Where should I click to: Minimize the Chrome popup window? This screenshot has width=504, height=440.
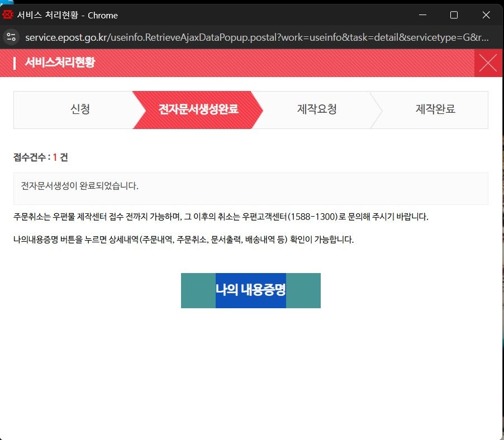pyautogui.click(x=422, y=15)
